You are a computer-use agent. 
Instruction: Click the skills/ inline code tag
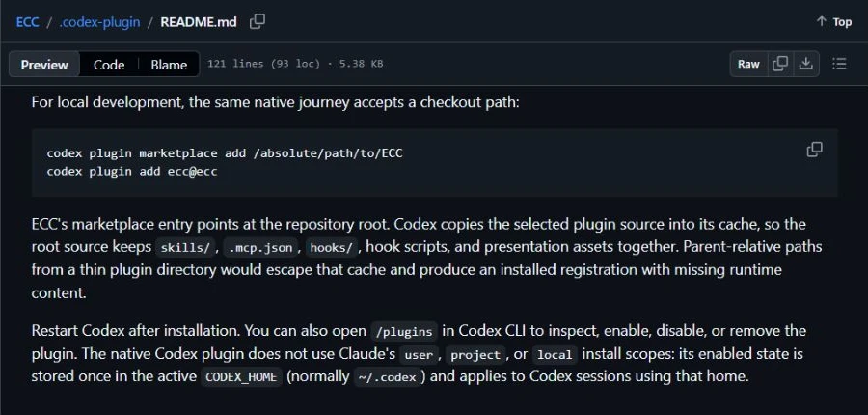(x=185, y=248)
